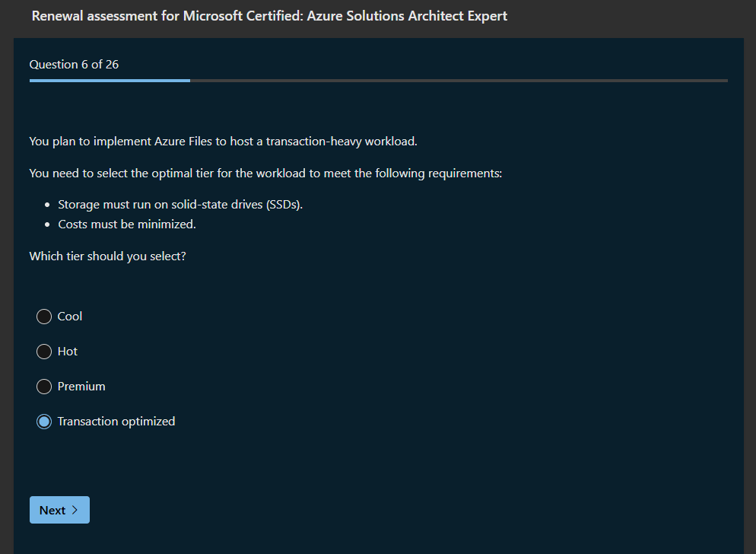
Task: Click the 'You plan to implement Azure Files' sentence
Action: (x=223, y=142)
